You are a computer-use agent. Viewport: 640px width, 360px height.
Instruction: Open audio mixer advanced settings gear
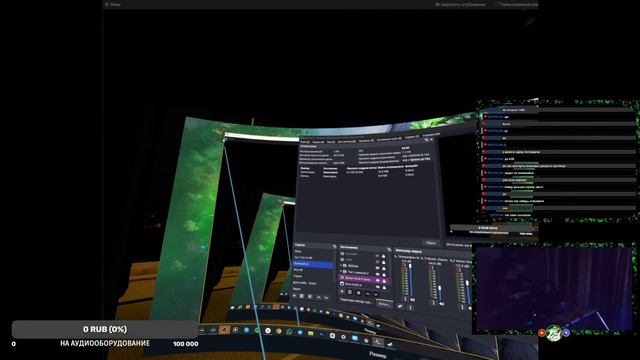coord(400,306)
